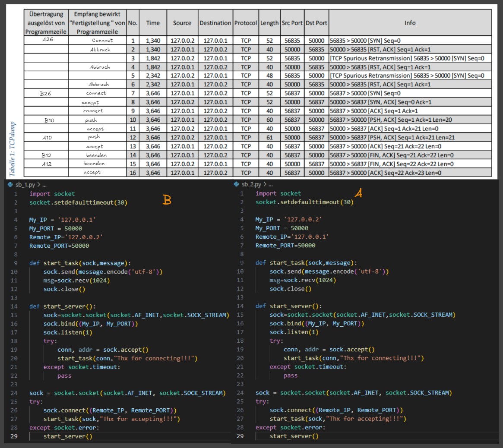
Task: Click the 'Time' column header
Action: (153, 23)
